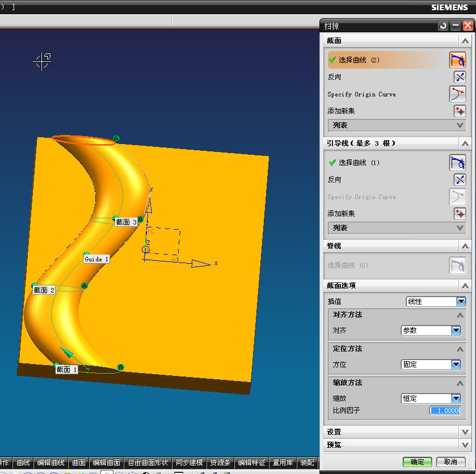Collapse the 对齐方法 subgroup
Screen dimensions: 476x474
[x=460, y=315]
